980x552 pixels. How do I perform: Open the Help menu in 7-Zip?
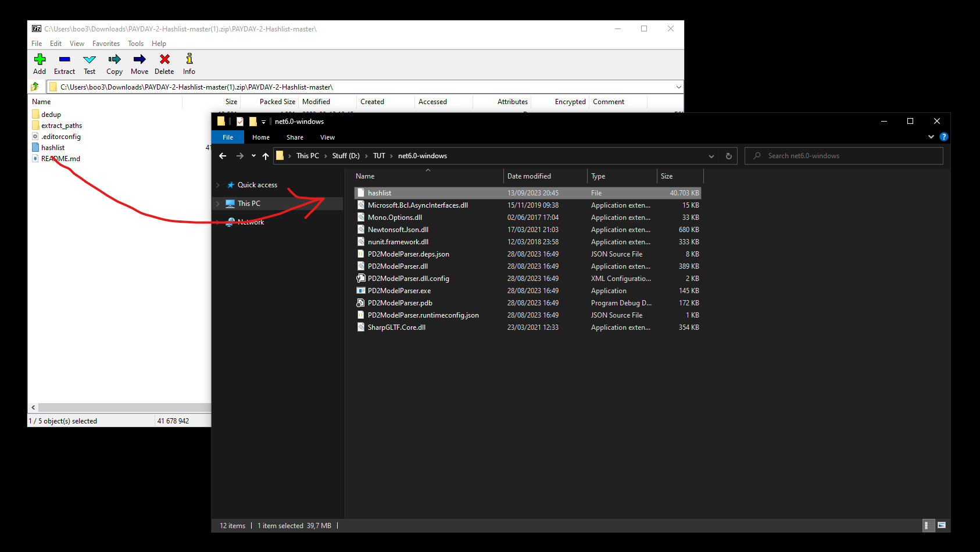[159, 44]
